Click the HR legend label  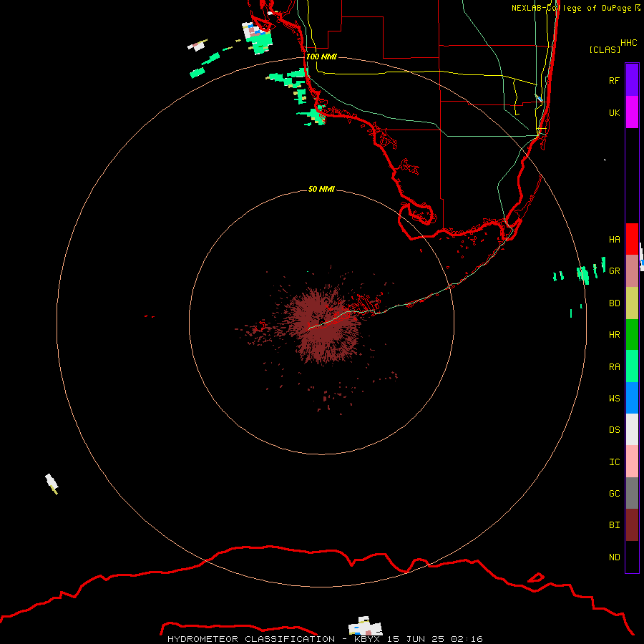coord(614,335)
